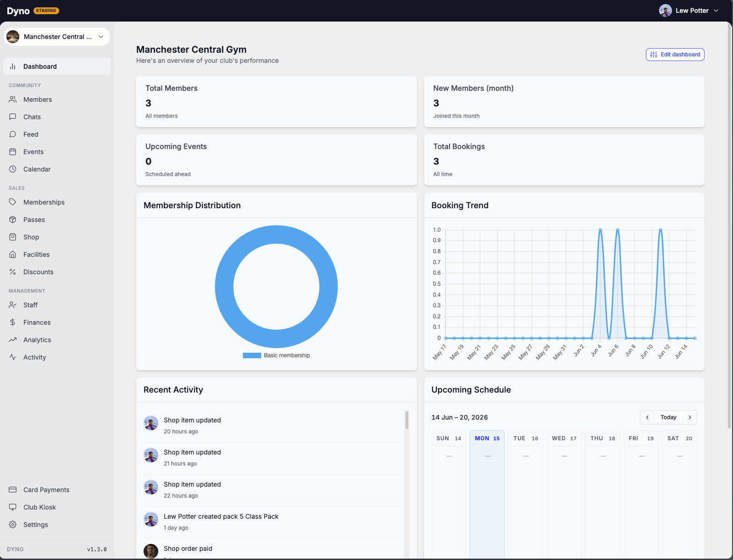733x560 pixels.
Task: Open Members in the sidebar
Action: (x=57, y=100)
